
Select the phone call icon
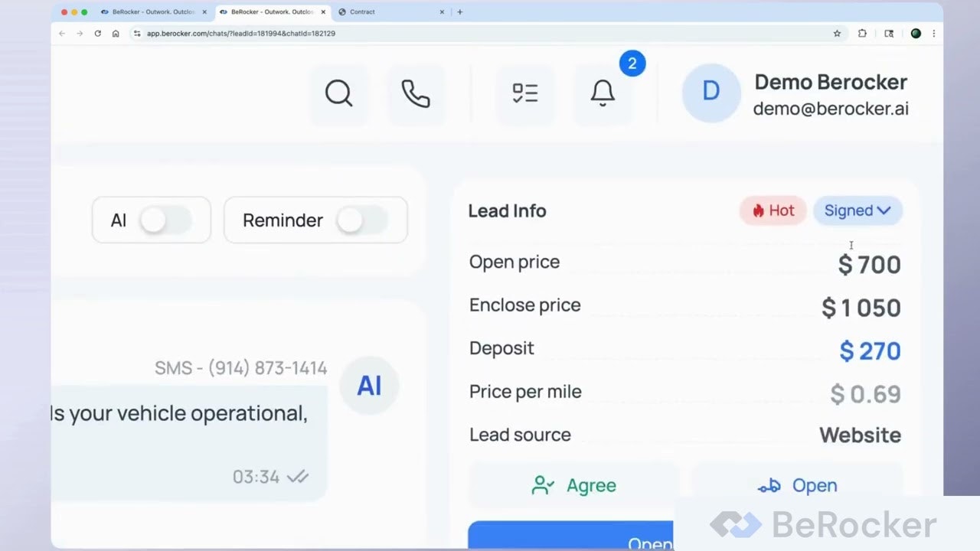click(415, 93)
